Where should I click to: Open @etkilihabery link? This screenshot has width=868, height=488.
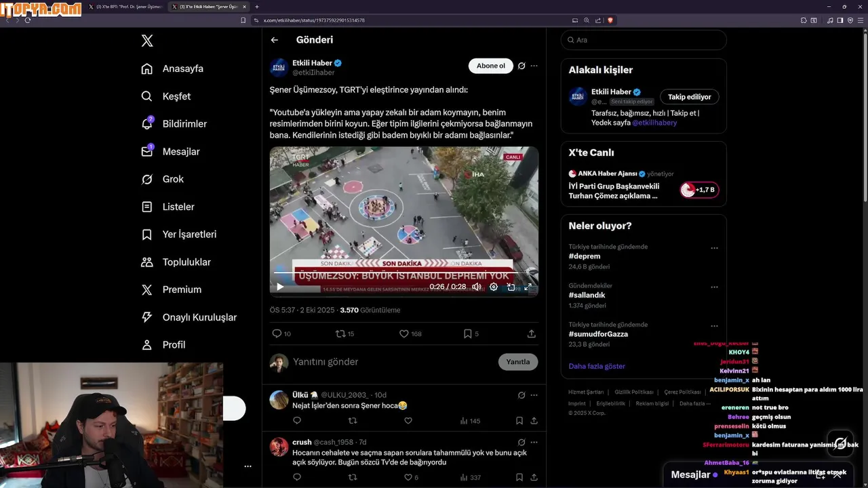[x=654, y=123]
